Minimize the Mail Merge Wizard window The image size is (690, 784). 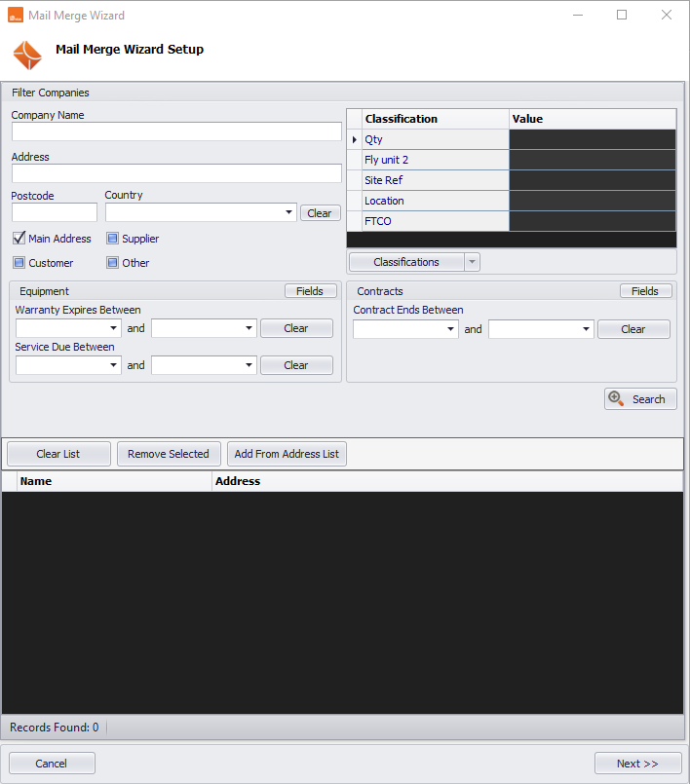coord(578,15)
